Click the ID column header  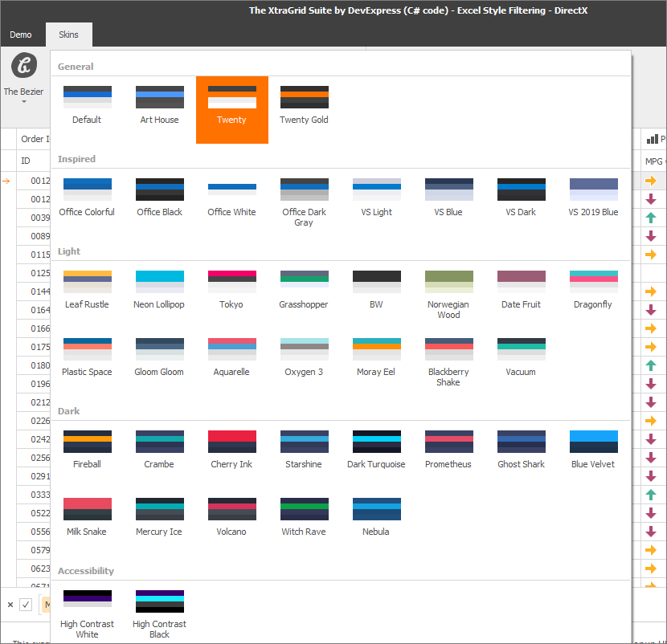tap(34, 161)
